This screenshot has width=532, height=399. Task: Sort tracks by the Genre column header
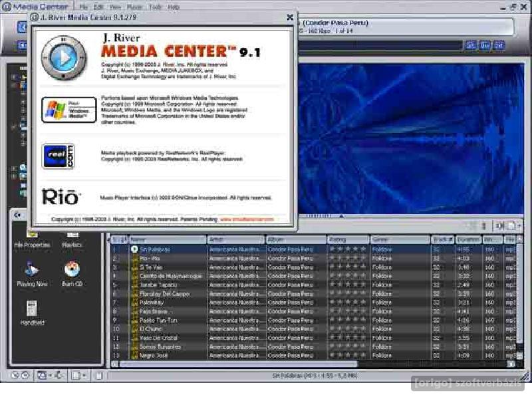[400, 239]
